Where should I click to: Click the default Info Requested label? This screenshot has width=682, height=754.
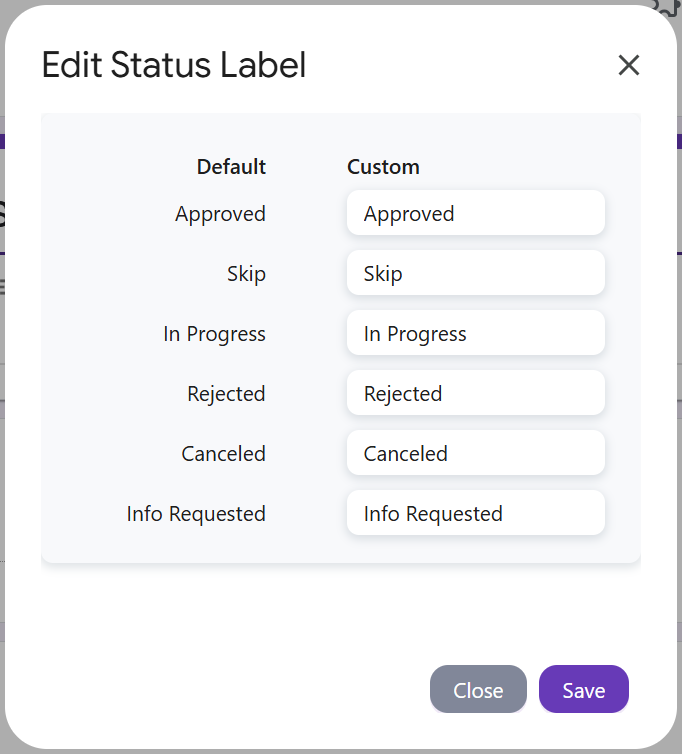(x=196, y=514)
